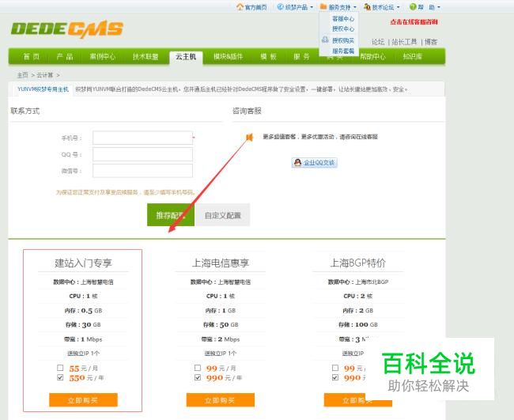Image resolution: width=514 pixels, height=420 pixels.
Task: Check the 99 元 monthly option in 上海BGP特价
Action: point(335,368)
